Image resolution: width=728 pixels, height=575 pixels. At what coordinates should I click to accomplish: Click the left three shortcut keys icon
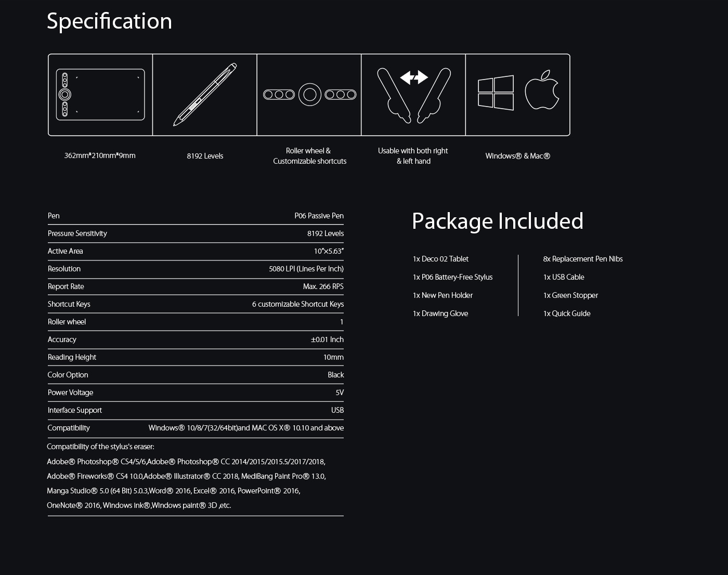(279, 95)
